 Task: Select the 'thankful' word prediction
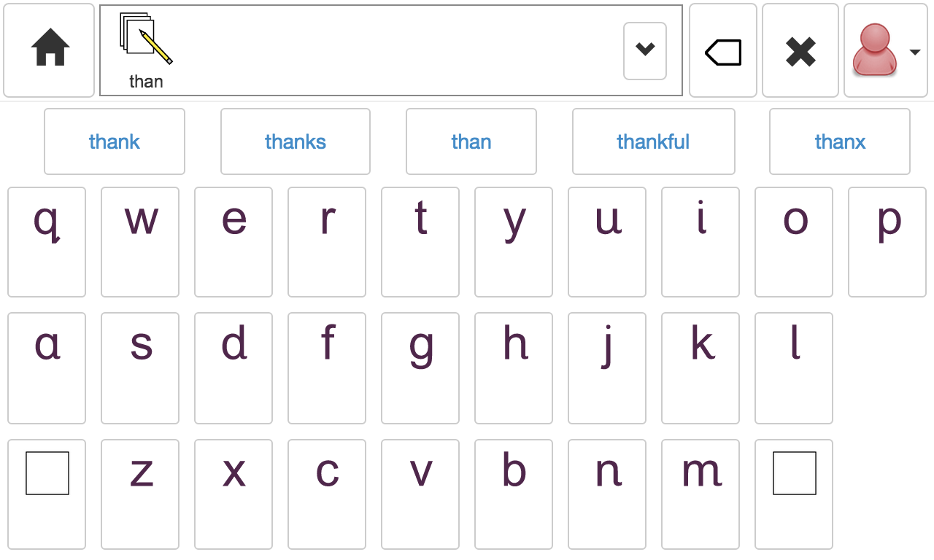[x=653, y=141]
